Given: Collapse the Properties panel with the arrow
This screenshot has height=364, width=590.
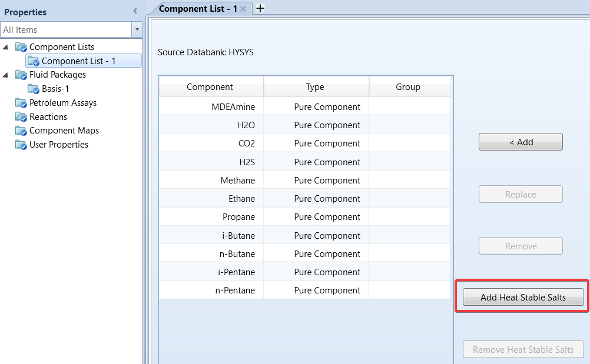Looking at the screenshot, I should [x=135, y=11].
